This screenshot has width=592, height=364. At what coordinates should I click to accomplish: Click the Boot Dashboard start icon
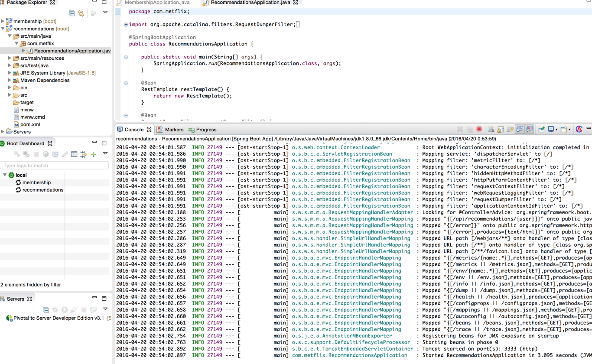click(x=17, y=154)
